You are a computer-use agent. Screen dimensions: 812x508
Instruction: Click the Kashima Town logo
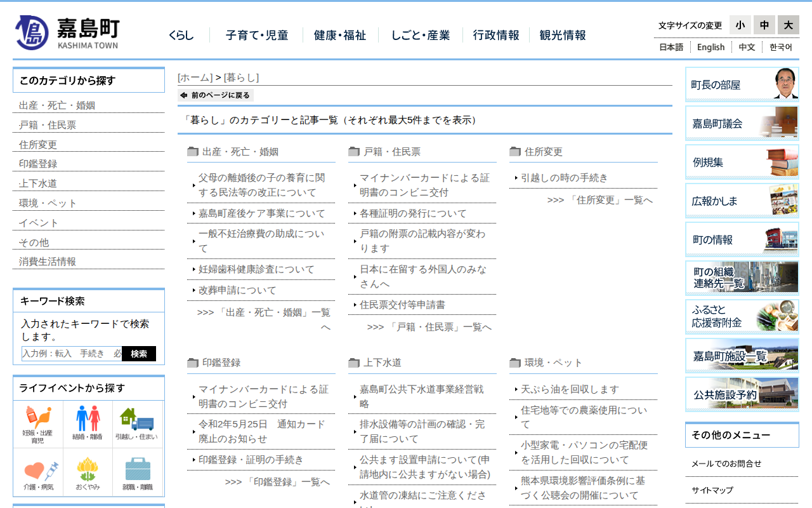(x=67, y=32)
